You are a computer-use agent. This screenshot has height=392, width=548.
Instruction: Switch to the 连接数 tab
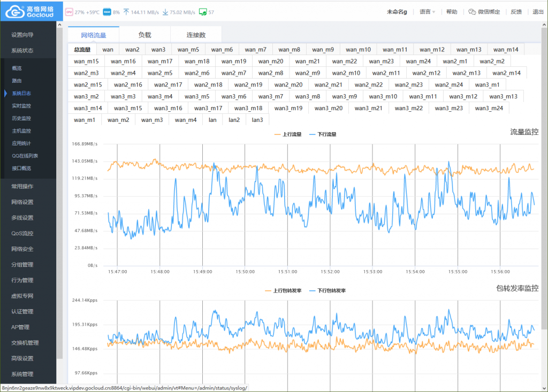(x=196, y=35)
